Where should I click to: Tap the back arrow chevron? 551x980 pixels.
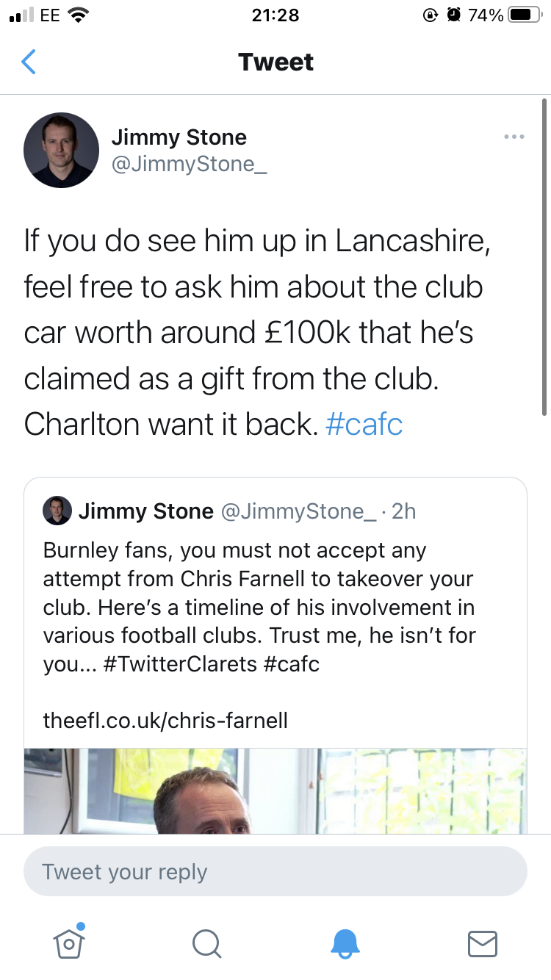(28, 62)
